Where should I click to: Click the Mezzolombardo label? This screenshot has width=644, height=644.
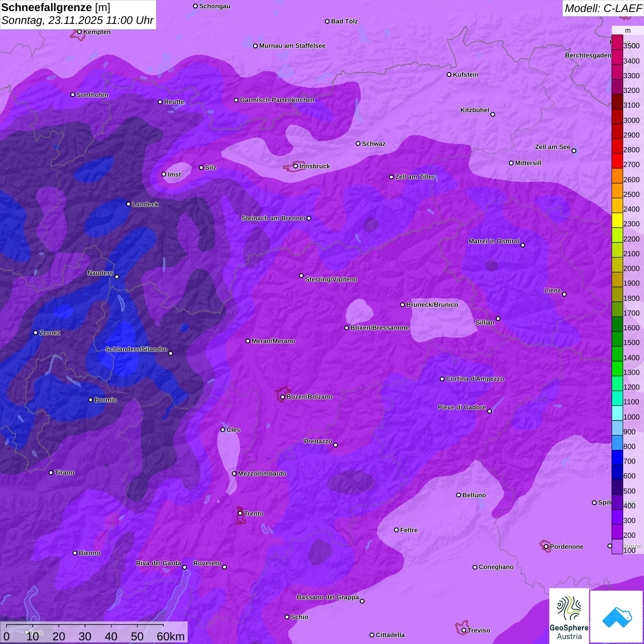(x=262, y=473)
